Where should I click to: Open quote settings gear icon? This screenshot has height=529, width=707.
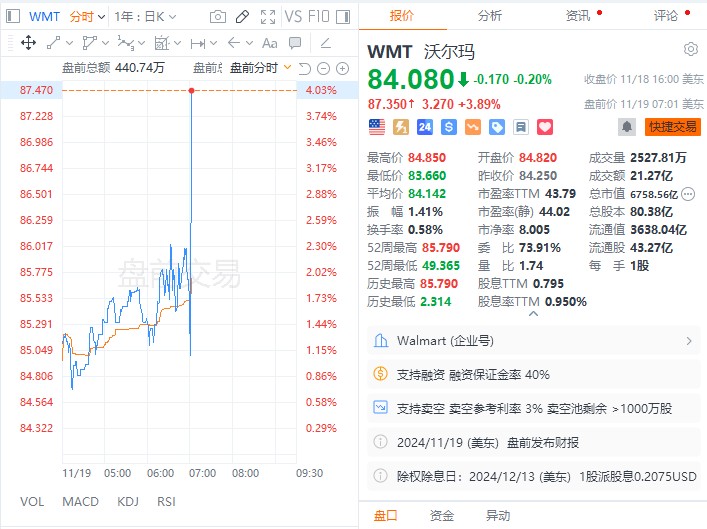(x=691, y=49)
